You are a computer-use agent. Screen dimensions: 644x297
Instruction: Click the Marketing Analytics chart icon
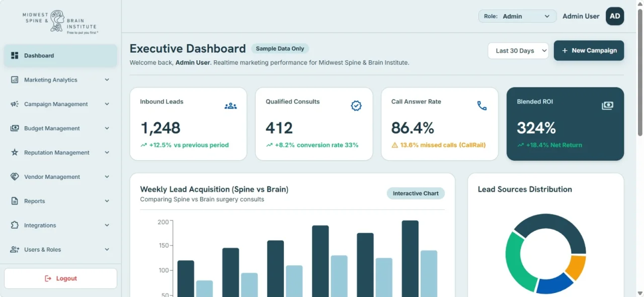(x=15, y=80)
